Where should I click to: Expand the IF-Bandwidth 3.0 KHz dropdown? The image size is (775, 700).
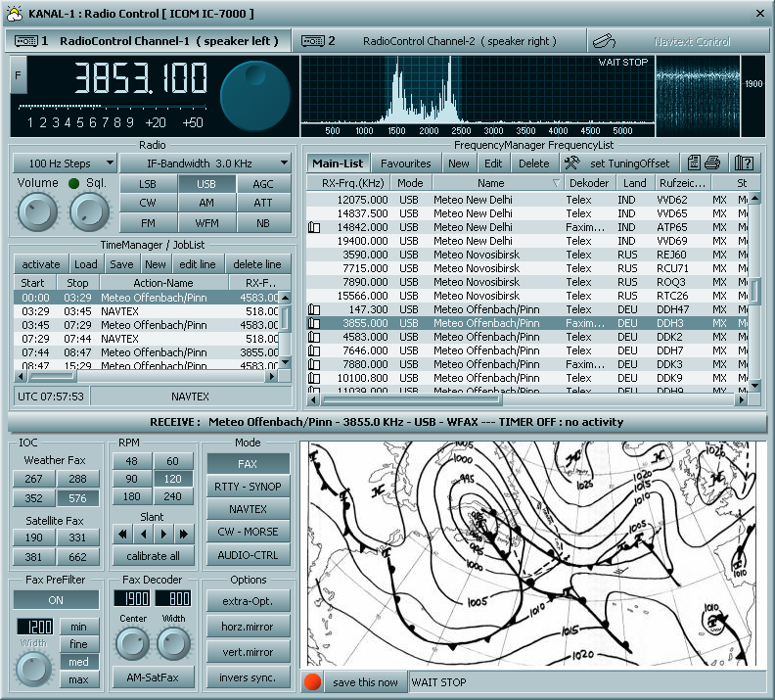pyautogui.click(x=205, y=163)
